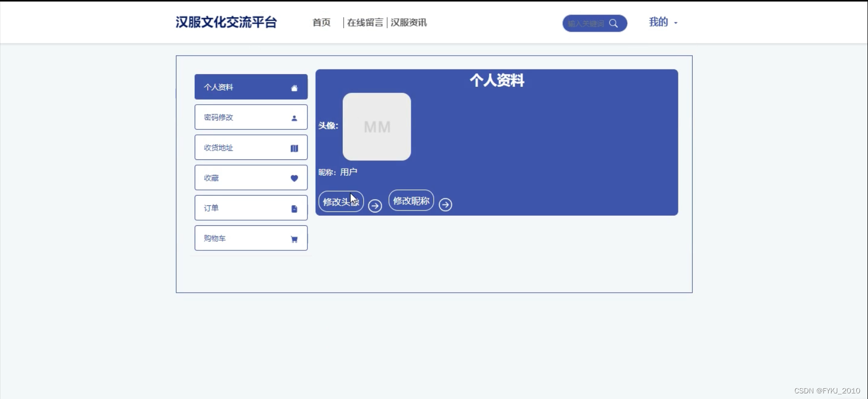The height and width of the screenshot is (399, 868).
Task: Click the keyword search input field
Action: click(x=586, y=24)
